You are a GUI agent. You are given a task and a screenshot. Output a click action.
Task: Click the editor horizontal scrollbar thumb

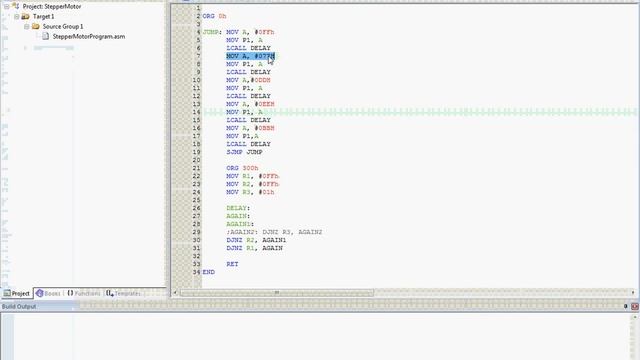[277, 293]
